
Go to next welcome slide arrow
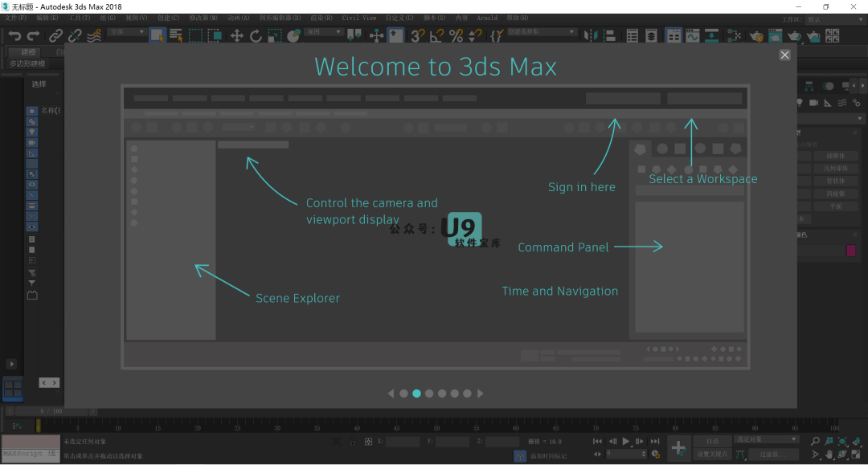pos(481,394)
